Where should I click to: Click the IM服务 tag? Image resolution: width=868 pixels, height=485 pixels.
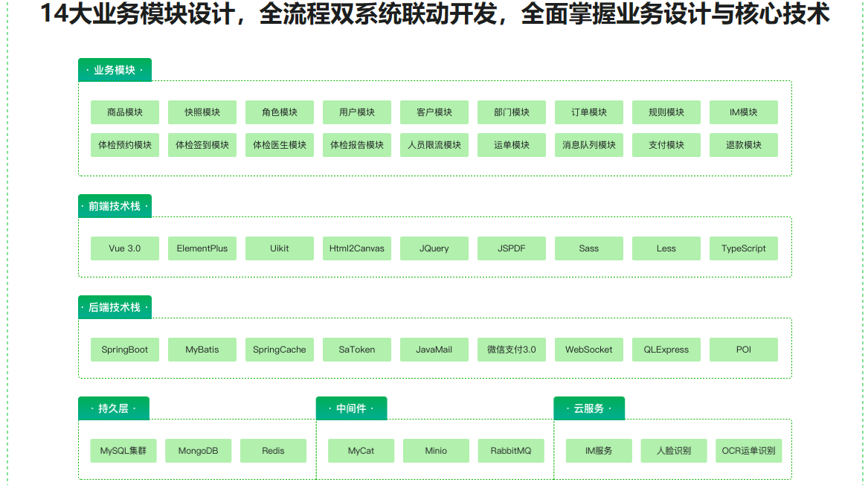(x=599, y=452)
